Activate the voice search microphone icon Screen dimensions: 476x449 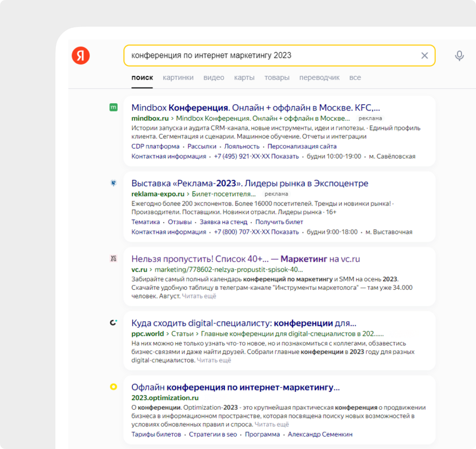tap(459, 55)
